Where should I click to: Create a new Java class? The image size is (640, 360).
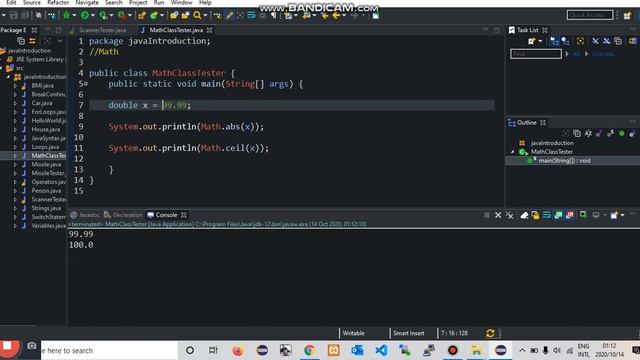154,16
